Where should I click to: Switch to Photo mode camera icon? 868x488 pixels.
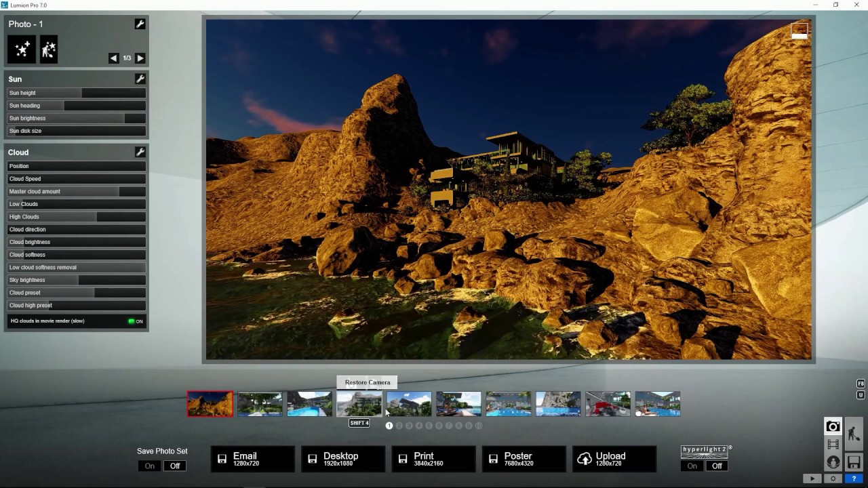[x=833, y=426]
